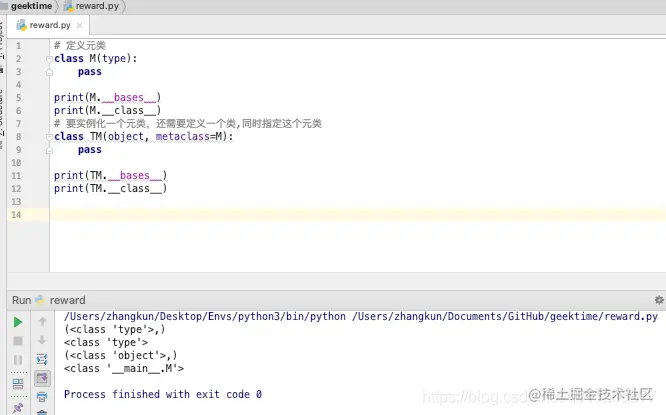Click the Python icon beside reward in Run
This screenshot has width=666, height=415.
point(40,300)
